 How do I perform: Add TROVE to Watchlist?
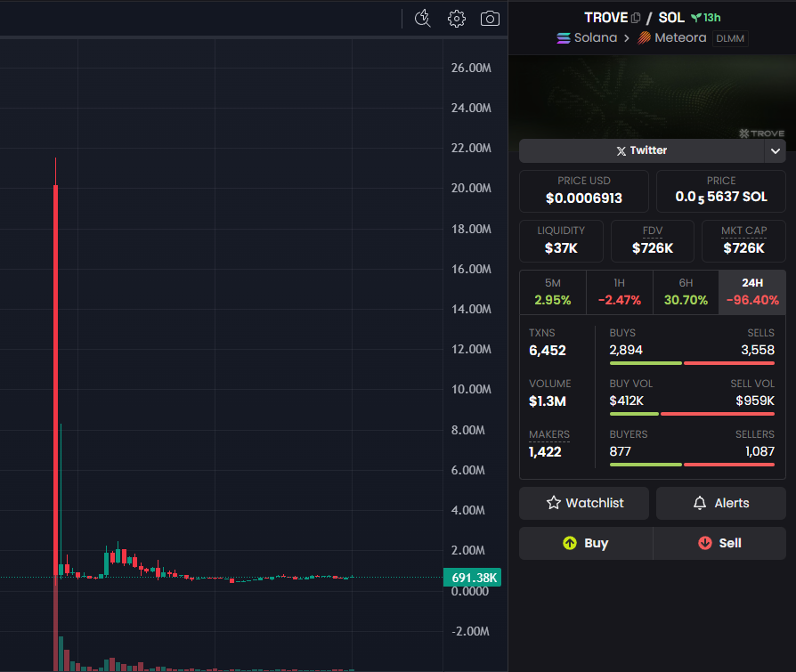tap(584, 503)
